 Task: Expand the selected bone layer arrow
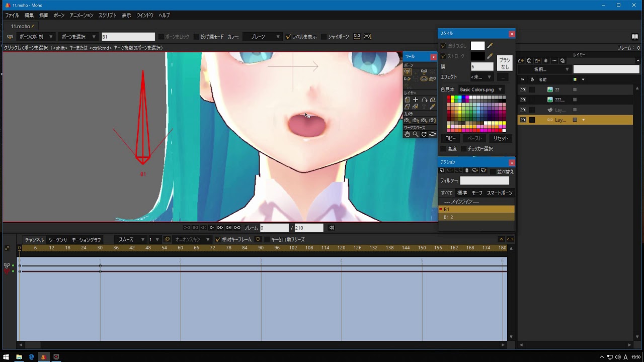(583, 120)
